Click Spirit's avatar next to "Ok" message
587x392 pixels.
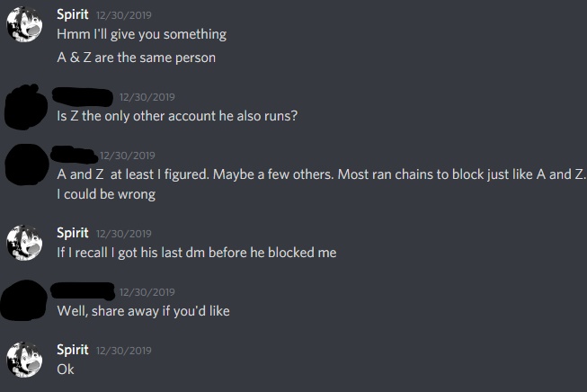click(24, 360)
